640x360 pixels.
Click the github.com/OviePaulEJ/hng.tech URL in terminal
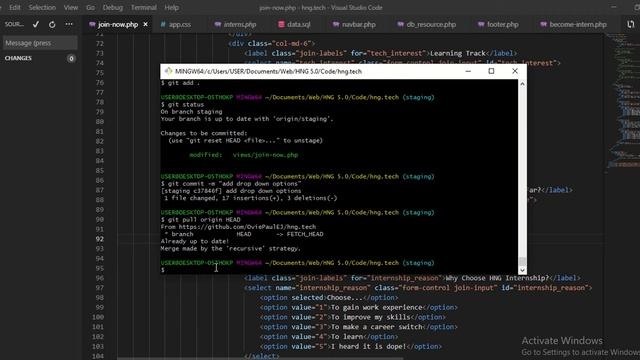point(247,227)
